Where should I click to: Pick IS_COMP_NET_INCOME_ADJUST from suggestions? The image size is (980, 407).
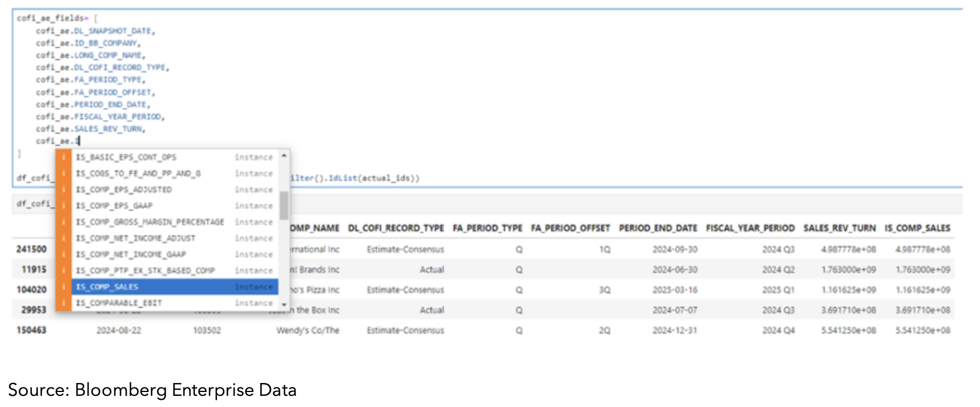click(135, 238)
